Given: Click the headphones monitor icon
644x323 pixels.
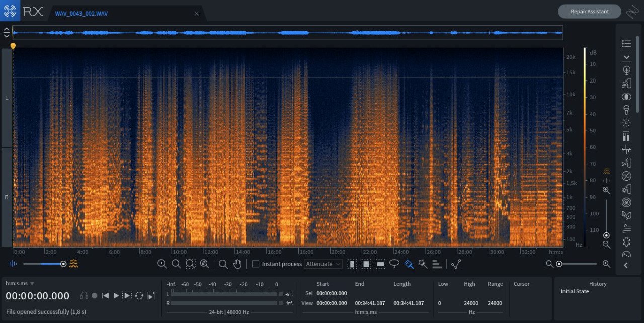Looking at the screenshot, I should coord(84,296).
